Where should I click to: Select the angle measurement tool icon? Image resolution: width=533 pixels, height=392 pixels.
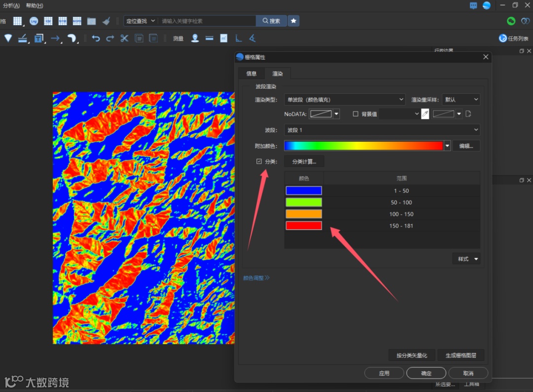click(x=252, y=38)
